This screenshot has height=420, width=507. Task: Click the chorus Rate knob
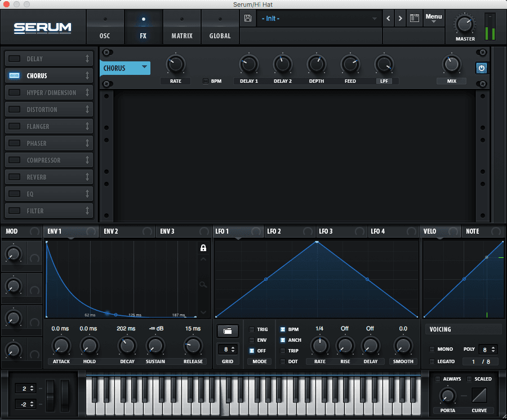pyautogui.click(x=176, y=64)
